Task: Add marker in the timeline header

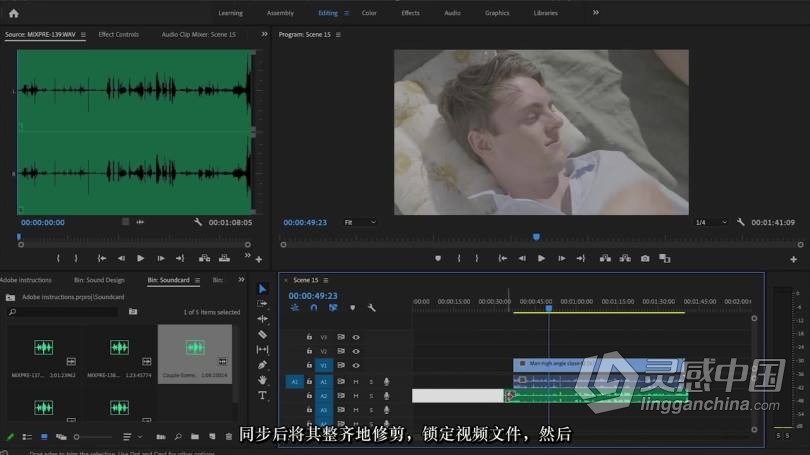Action: pyautogui.click(x=352, y=308)
